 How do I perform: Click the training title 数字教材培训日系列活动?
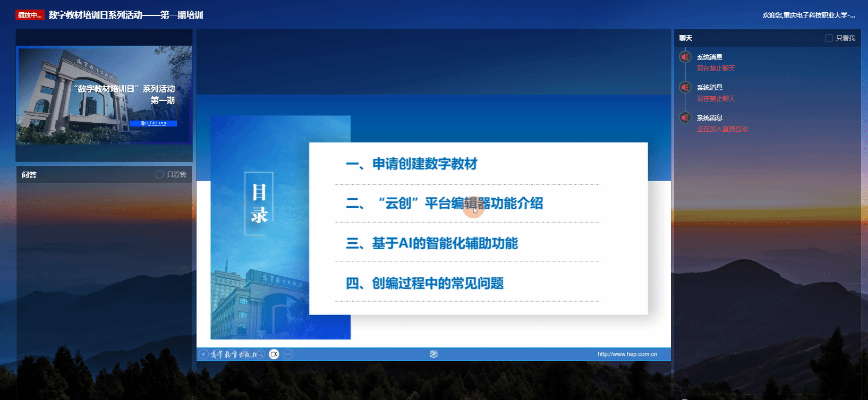click(126, 15)
